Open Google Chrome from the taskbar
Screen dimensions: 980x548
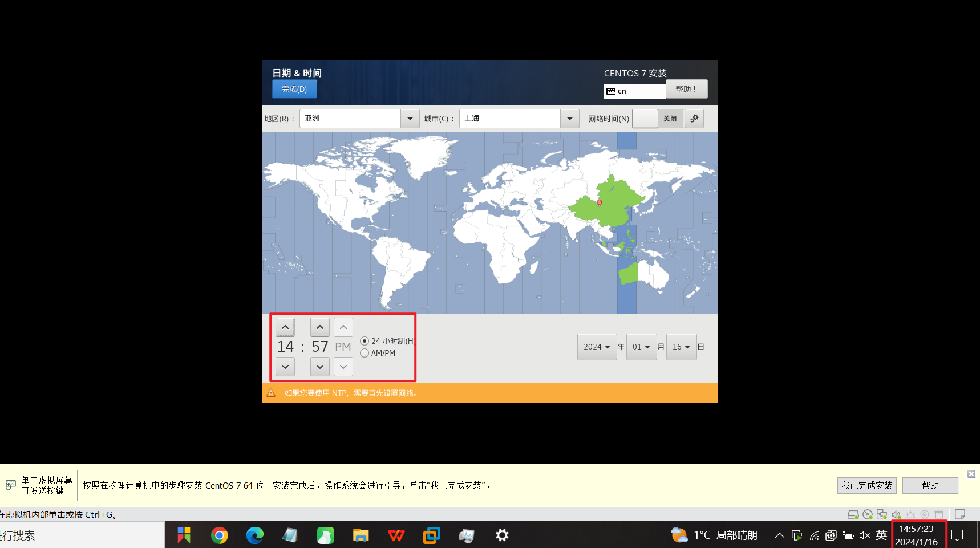pyautogui.click(x=220, y=535)
